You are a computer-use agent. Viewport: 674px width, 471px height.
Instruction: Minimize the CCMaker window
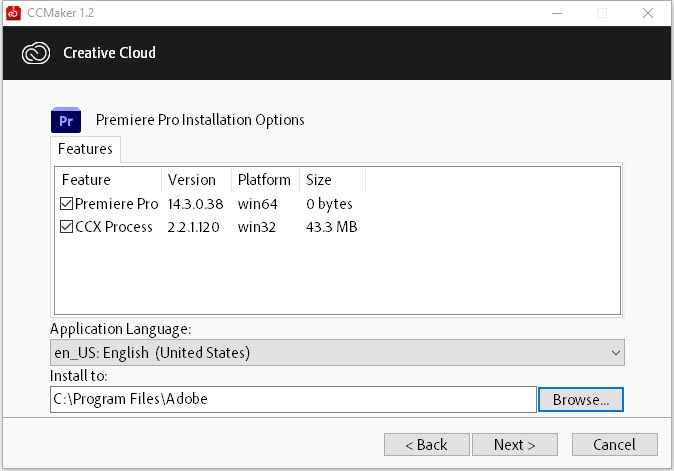click(x=557, y=13)
